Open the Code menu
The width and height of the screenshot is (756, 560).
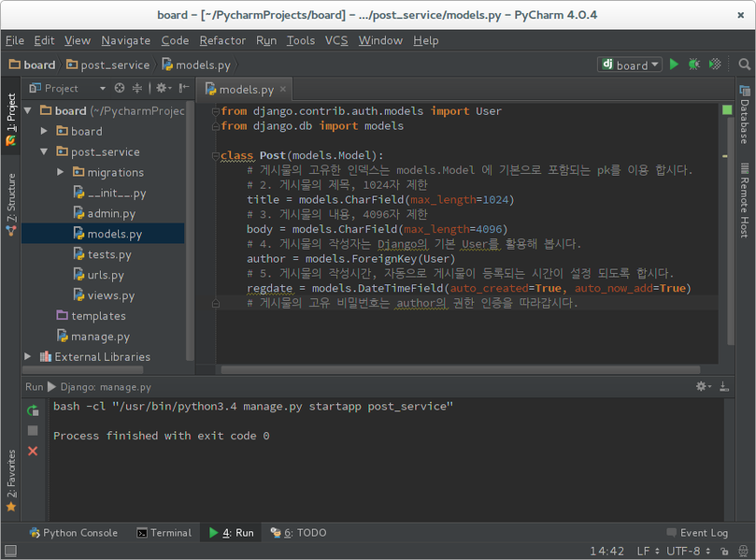coord(175,40)
